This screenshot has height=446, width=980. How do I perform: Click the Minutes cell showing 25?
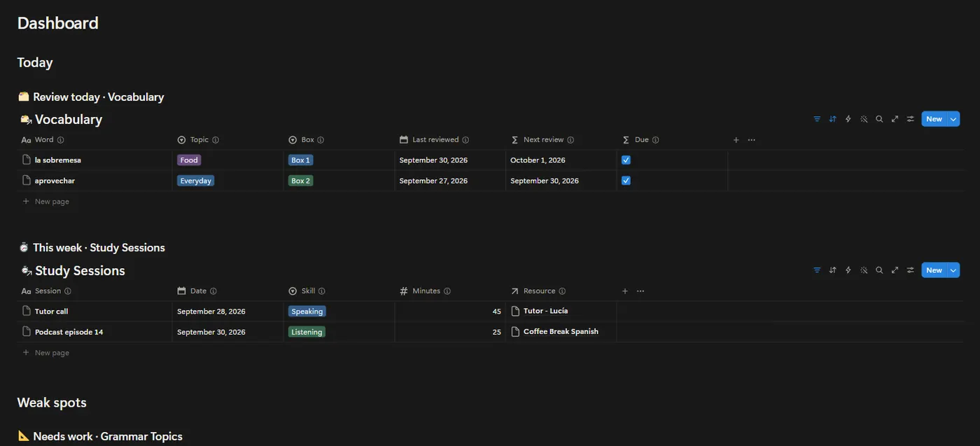[x=450, y=332]
